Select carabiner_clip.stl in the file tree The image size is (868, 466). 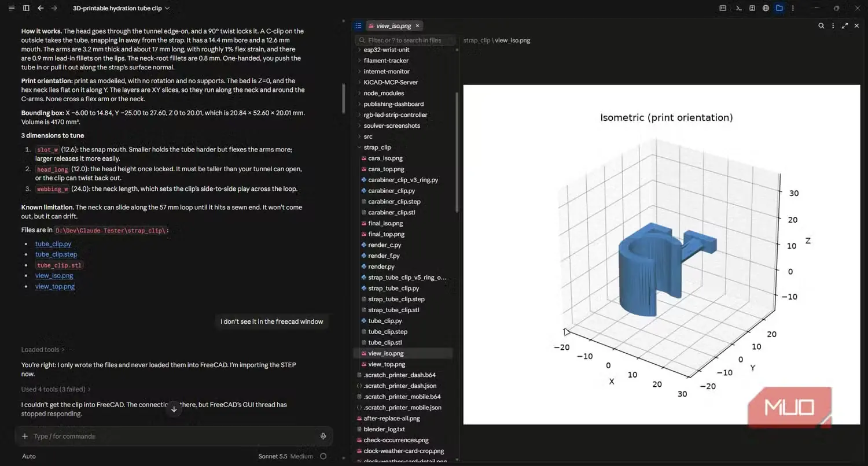click(392, 213)
